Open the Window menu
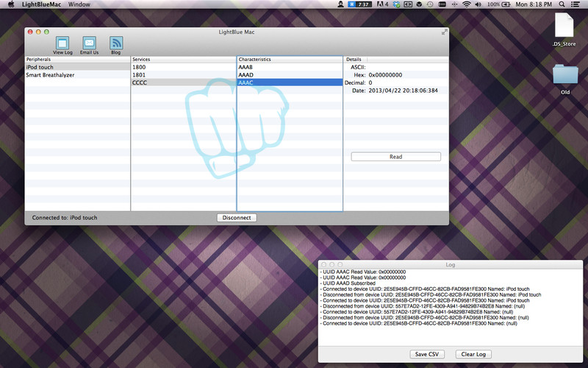Image resolution: width=588 pixels, height=368 pixels. [x=79, y=5]
